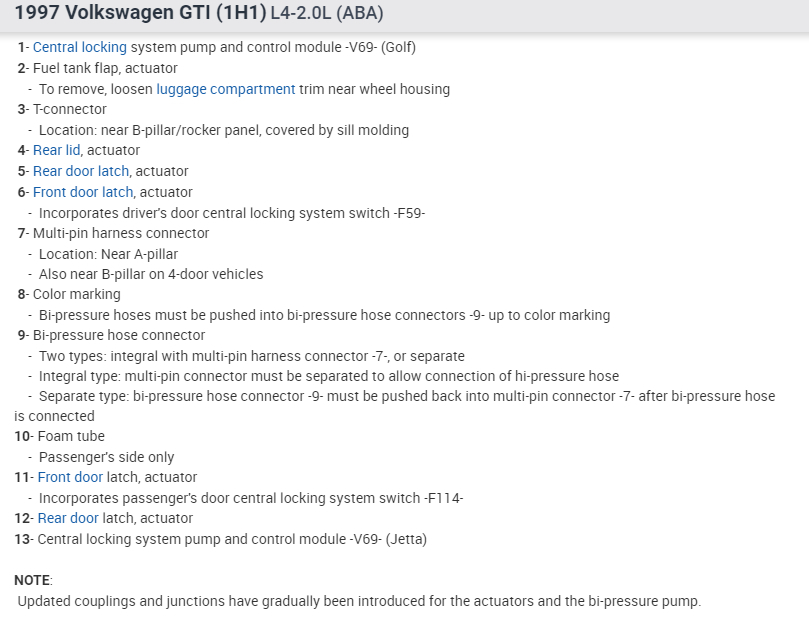
Task: Select the Fuel tank flap, actuator entry
Action: [105, 68]
